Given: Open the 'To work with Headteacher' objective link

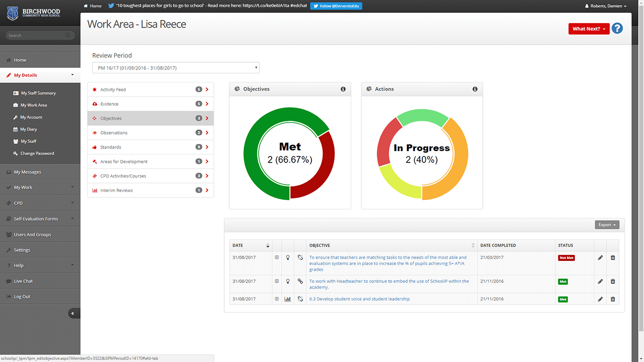Looking at the screenshot, I should [389, 284].
